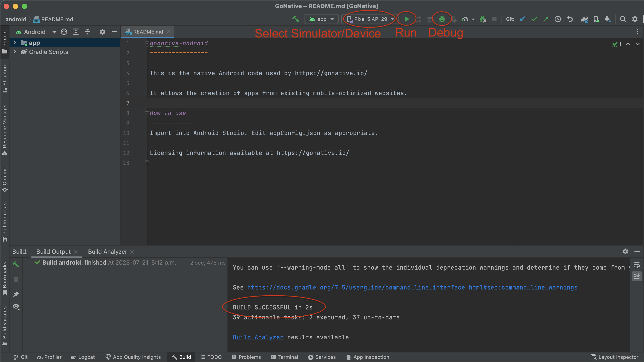Open the Build Output tab
The width and height of the screenshot is (644, 362).
53,251
